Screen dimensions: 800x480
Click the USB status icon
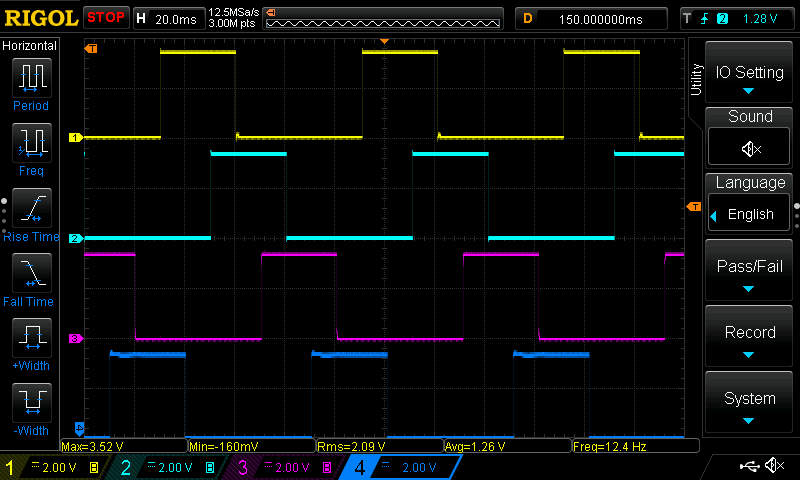[749, 465]
